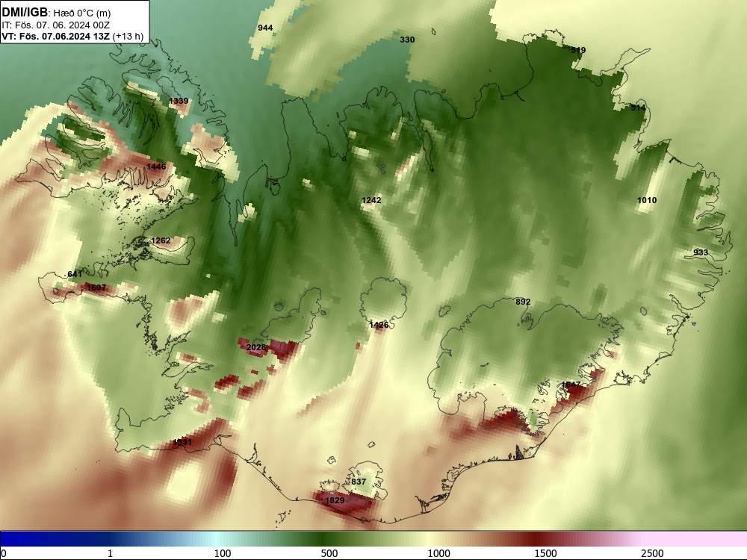Image resolution: width=747 pixels, height=560 pixels.
Task: Click the 1829 value on the south coast
Action: (335, 500)
